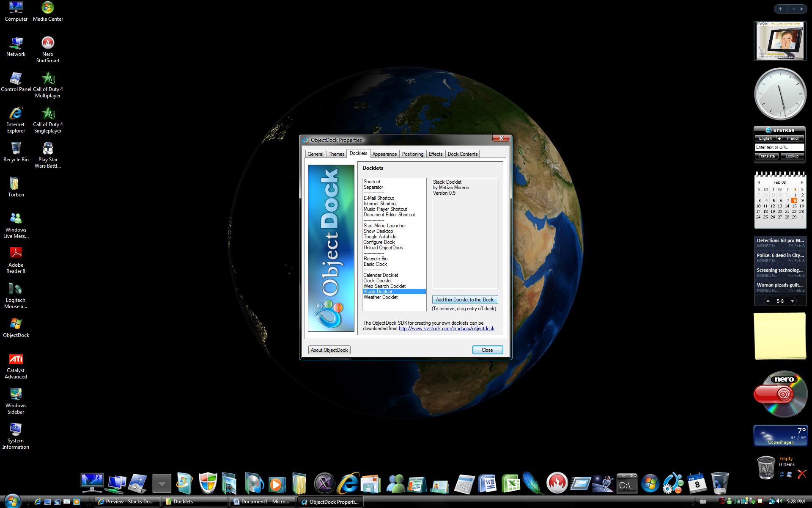
Task: Launch Microsoft Word from the dock
Action: coord(487,483)
